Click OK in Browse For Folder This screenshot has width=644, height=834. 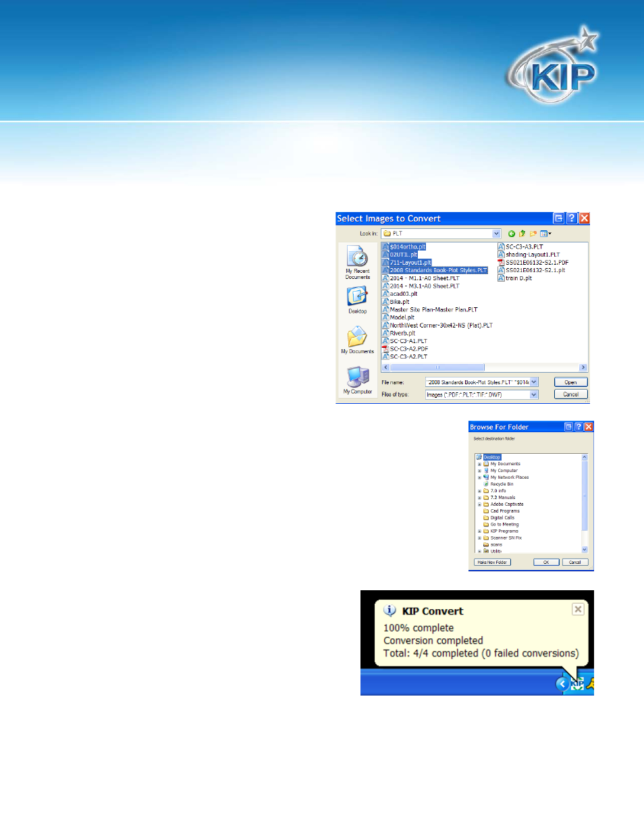pyautogui.click(x=546, y=562)
